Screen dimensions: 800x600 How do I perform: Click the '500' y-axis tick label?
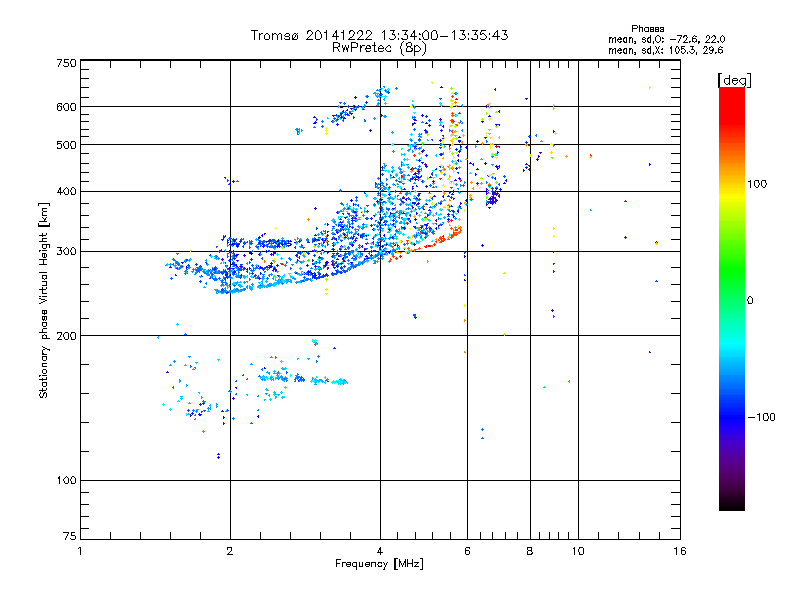tap(66, 145)
